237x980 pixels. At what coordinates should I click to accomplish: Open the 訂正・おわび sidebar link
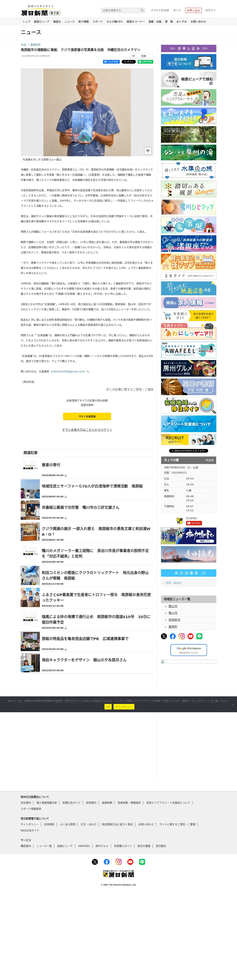[174, 583]
